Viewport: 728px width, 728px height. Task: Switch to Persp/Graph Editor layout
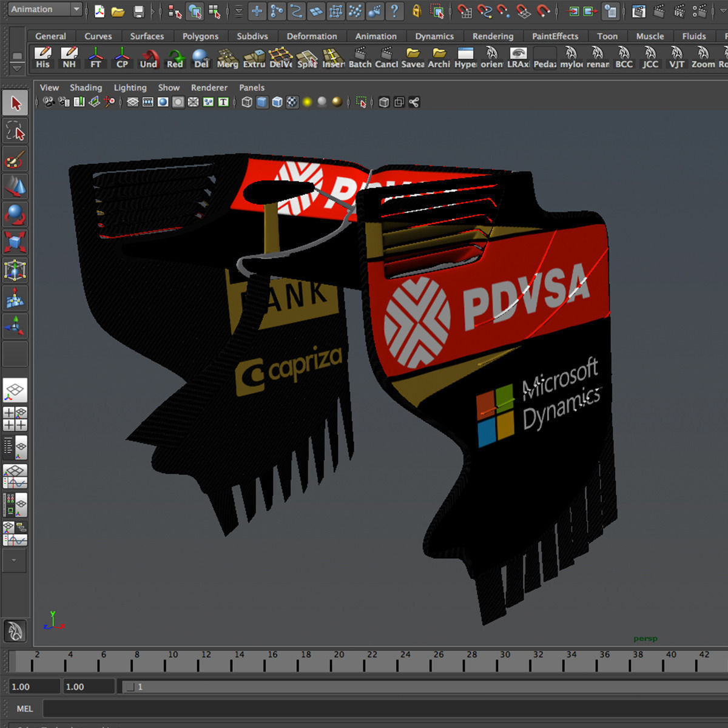coord(15,476)
